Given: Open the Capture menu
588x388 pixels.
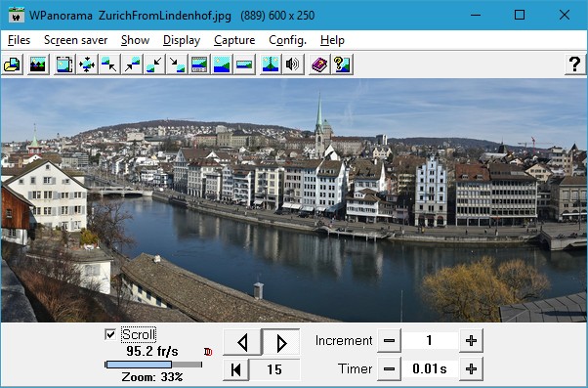Looking at the screenshot, I should click(234, 40).
